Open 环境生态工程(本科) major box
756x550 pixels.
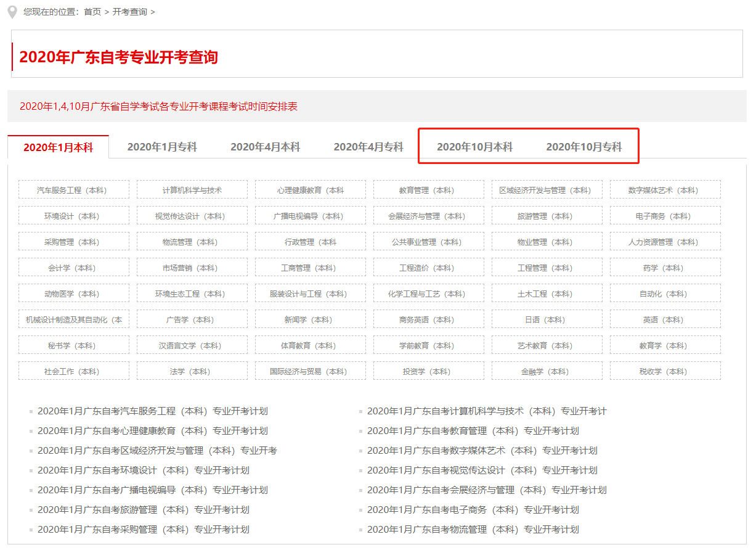(x=192, y=293)
